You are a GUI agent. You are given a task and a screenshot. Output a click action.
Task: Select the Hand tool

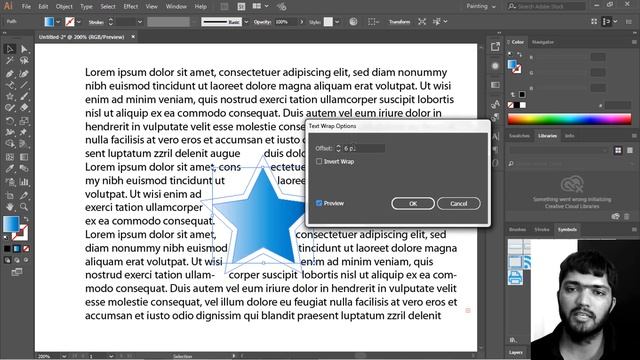[10, 207]
